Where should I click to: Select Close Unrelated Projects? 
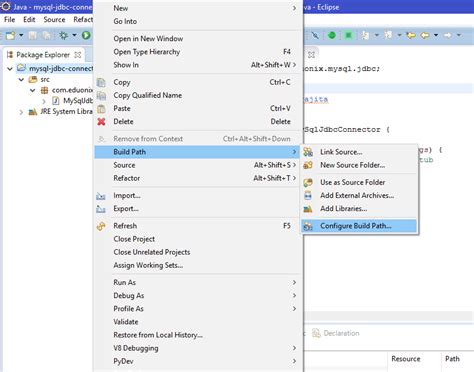coord(197,252)
